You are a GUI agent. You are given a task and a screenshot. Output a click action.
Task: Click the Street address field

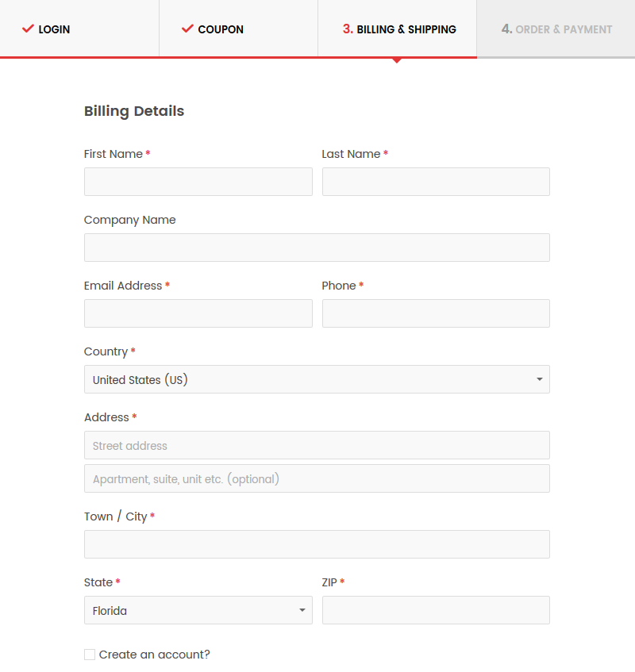click(317, 445)
